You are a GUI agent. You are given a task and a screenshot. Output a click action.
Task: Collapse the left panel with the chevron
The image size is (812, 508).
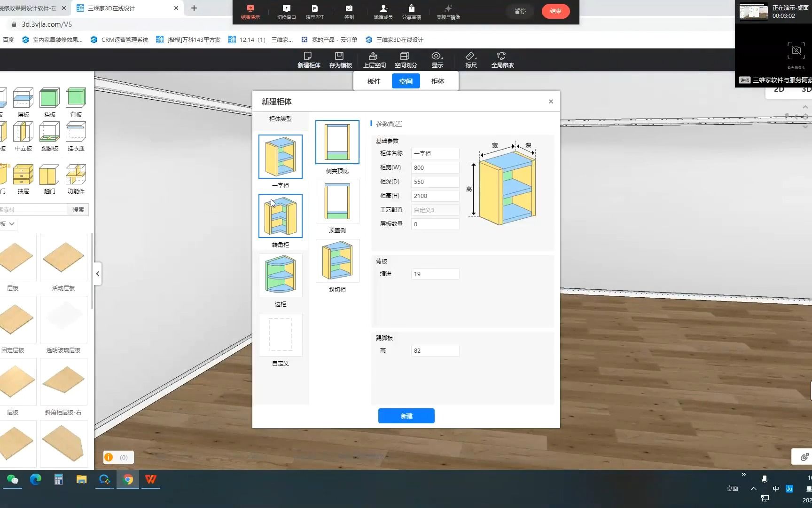click(x=98, y=273)
